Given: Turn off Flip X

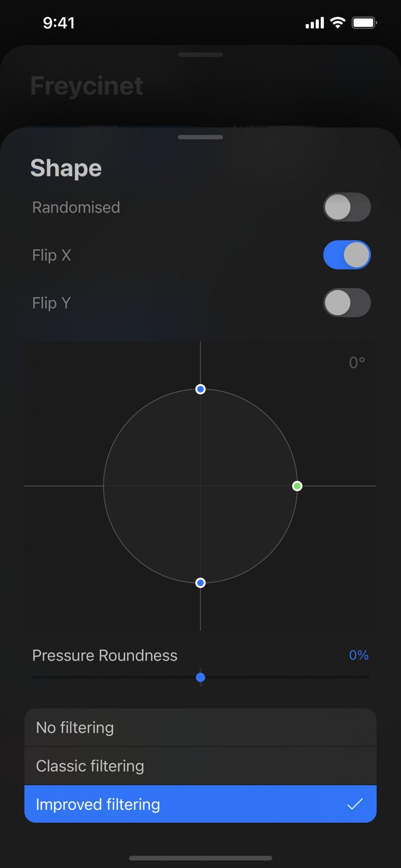Looking at the screenshot, I should tap(347, 254).
